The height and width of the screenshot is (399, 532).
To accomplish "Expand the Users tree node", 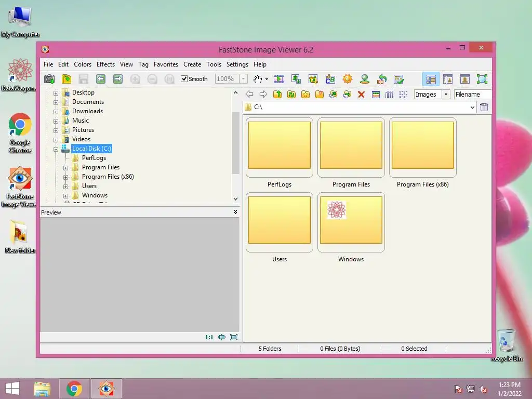I will click(x=66, y=187).
